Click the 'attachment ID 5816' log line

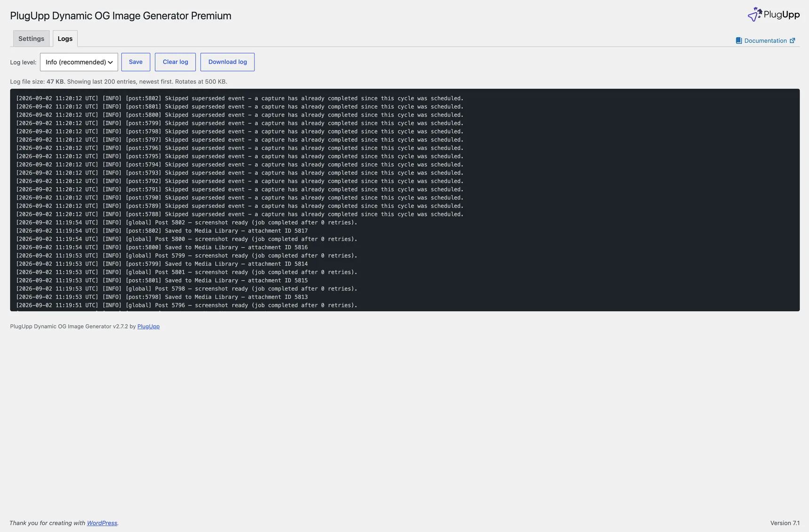[x=162, y=247]
